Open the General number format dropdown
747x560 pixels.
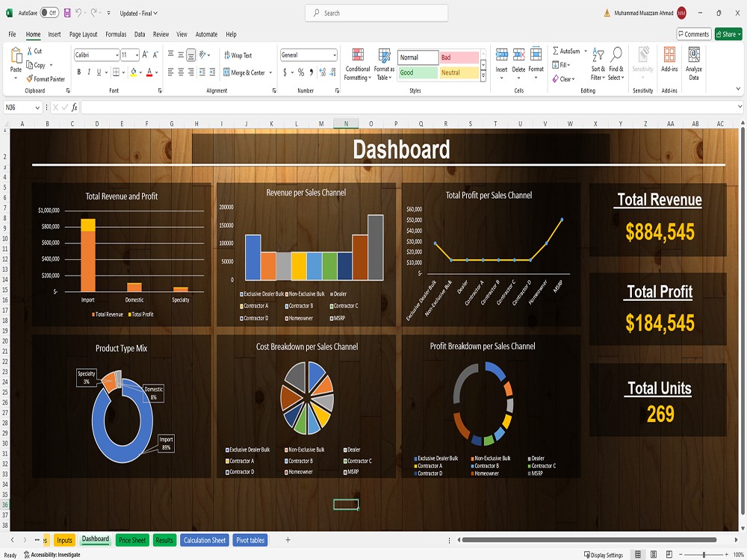point(335,55)
